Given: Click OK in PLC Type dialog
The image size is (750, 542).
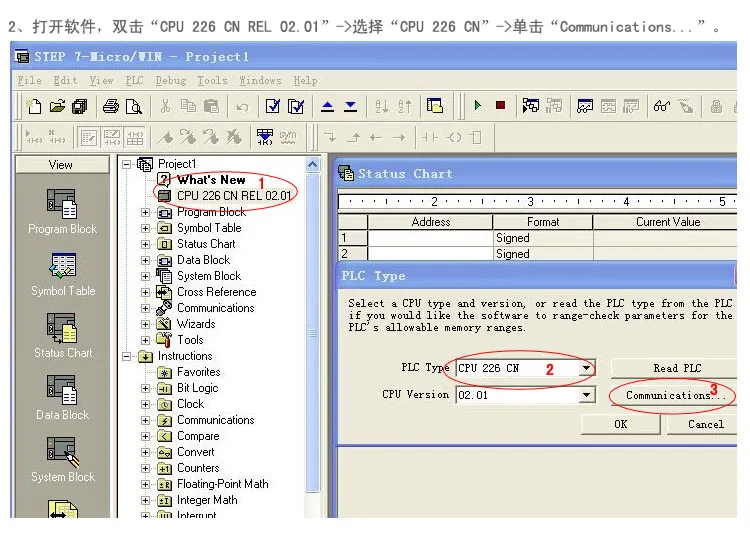Looking at the screenshot, I should tap(620, 424).
